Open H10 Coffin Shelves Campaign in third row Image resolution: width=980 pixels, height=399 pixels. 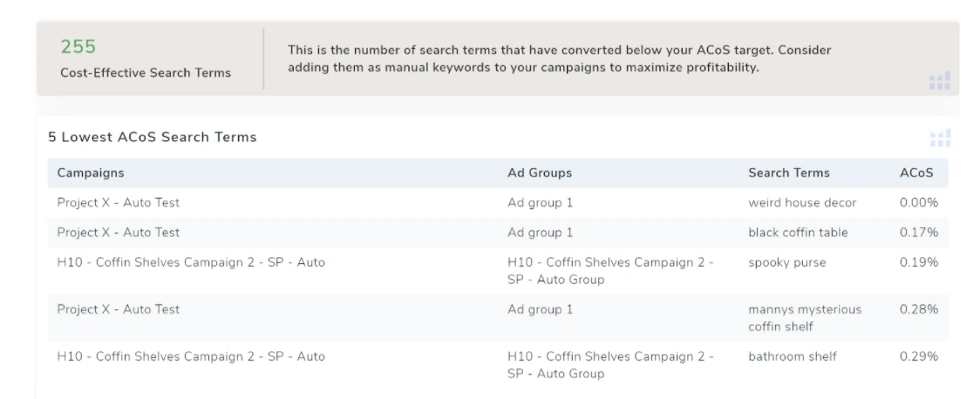[x=191, y=261]
